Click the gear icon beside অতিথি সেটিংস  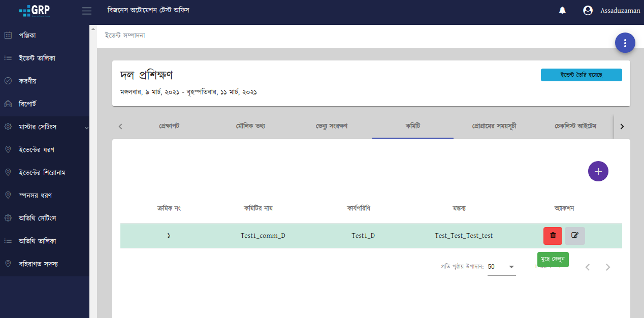pyautogui.click(x=8, y=218)
